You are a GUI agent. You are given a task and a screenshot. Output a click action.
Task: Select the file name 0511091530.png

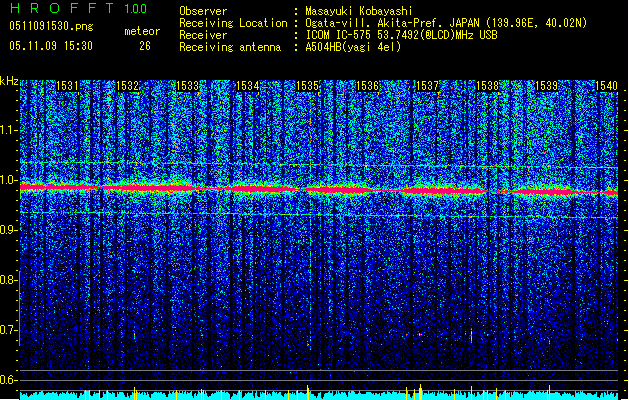[51, 26]
